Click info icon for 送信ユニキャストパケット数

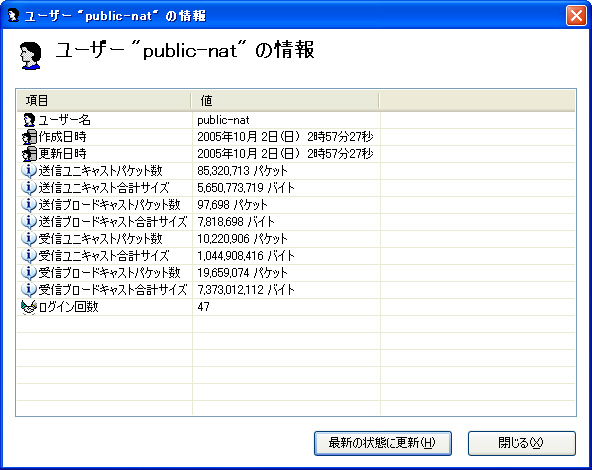tap(29, 171)
